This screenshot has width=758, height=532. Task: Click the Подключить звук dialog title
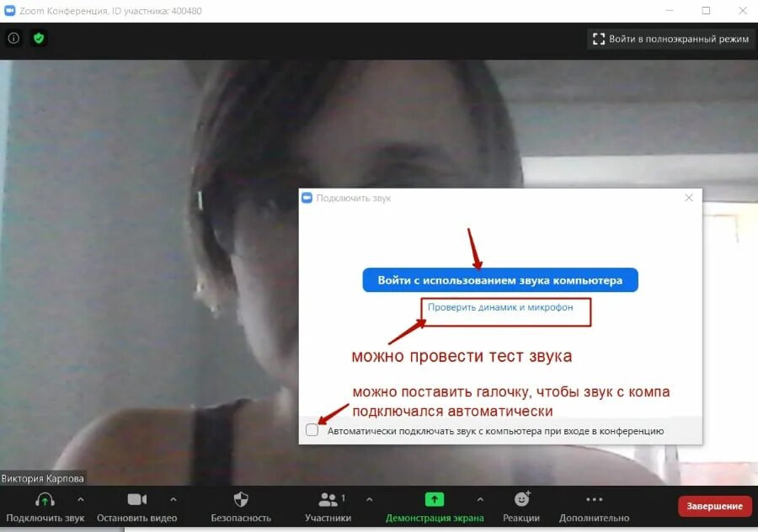pyautogui.click(x=354, y=198)
